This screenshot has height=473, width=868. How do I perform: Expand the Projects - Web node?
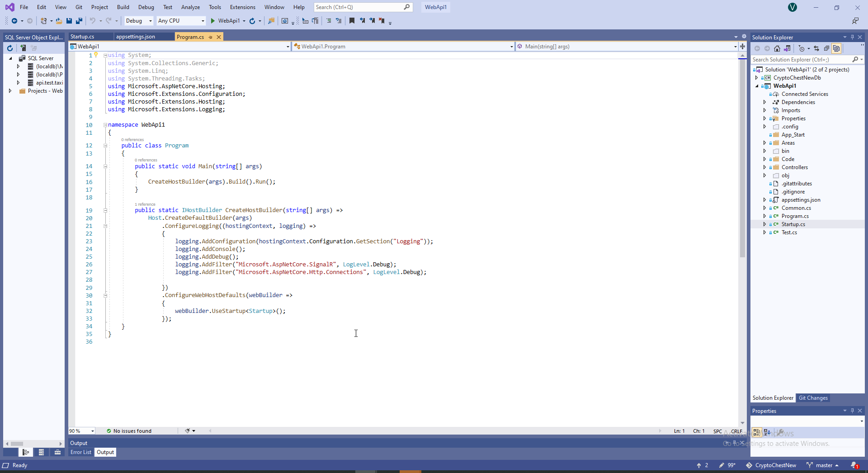(10, 91)
